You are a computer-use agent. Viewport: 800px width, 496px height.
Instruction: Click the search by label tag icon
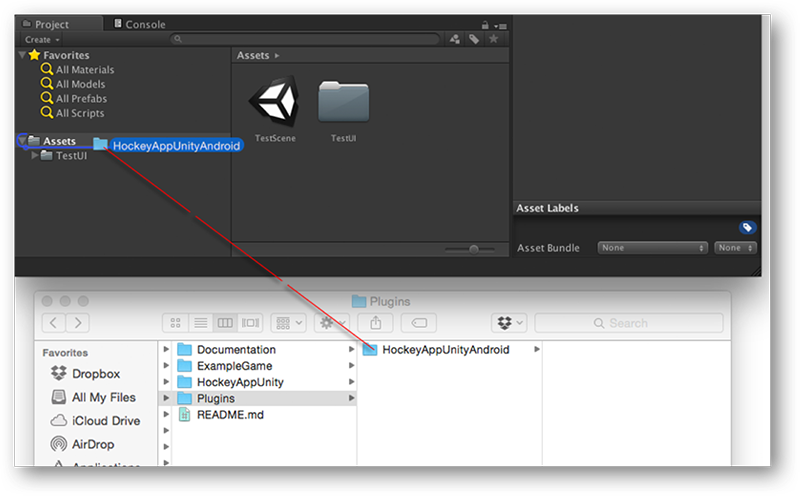click(474, 39)
